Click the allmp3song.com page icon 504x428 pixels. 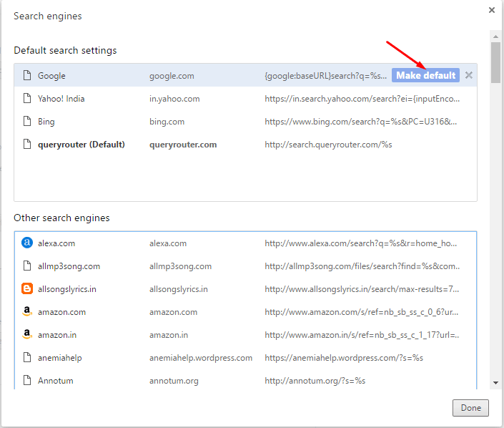(x=27, y=266)
